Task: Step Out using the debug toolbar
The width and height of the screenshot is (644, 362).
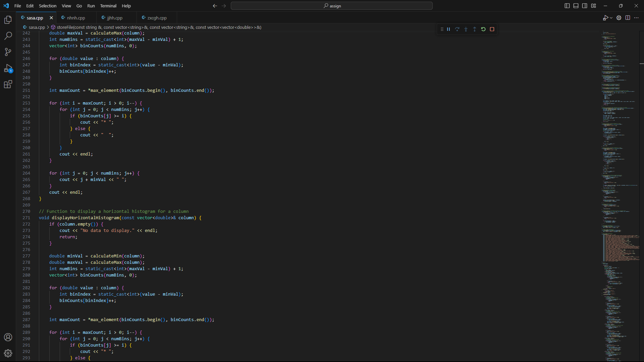Action: (x=475, y=29)
